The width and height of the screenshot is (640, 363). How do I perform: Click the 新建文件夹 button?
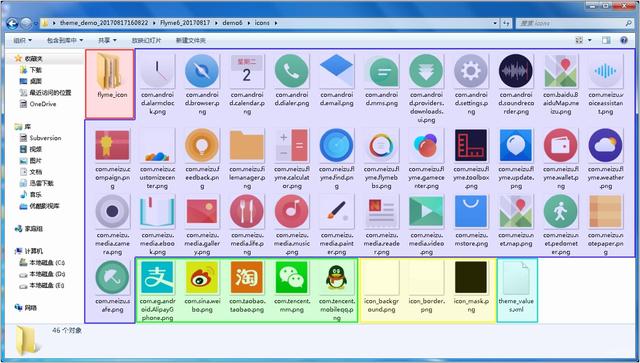pyautogui.click(x=191, y=40)
